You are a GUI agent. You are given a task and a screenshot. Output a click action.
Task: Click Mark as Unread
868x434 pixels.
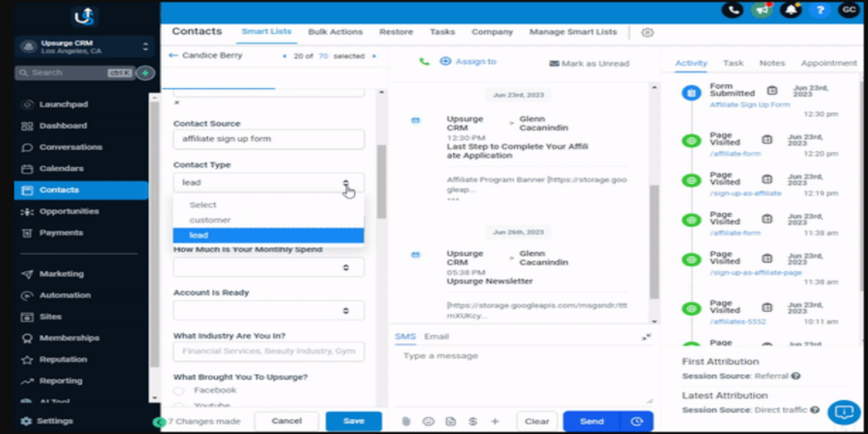[x=590, y=64]
